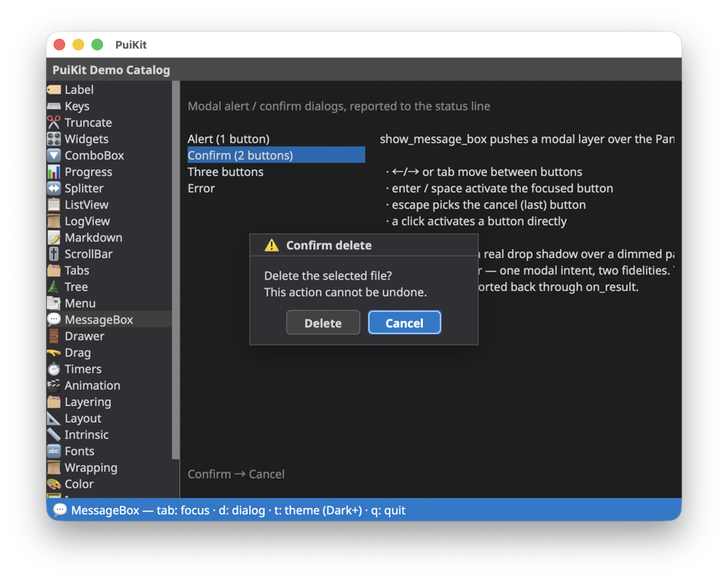
Task: Click the keyboard icon beside Keys
Action: pyautogui.click(x=53, y=106)
